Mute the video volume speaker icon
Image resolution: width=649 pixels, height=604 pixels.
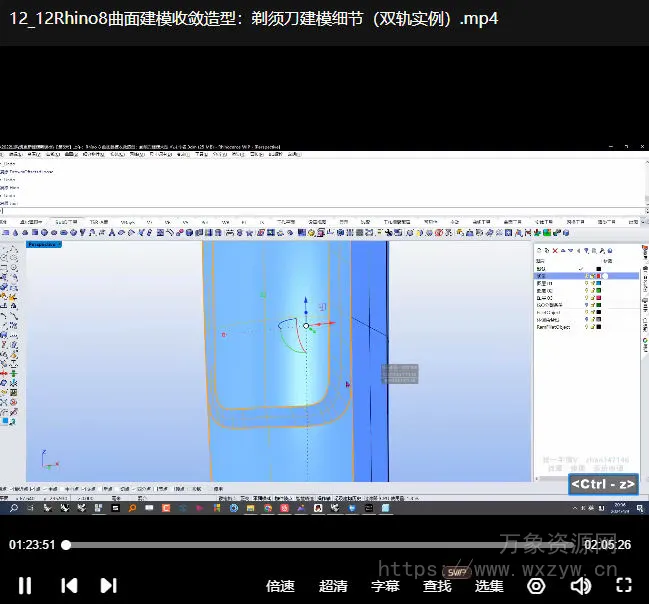coord(580,586)
